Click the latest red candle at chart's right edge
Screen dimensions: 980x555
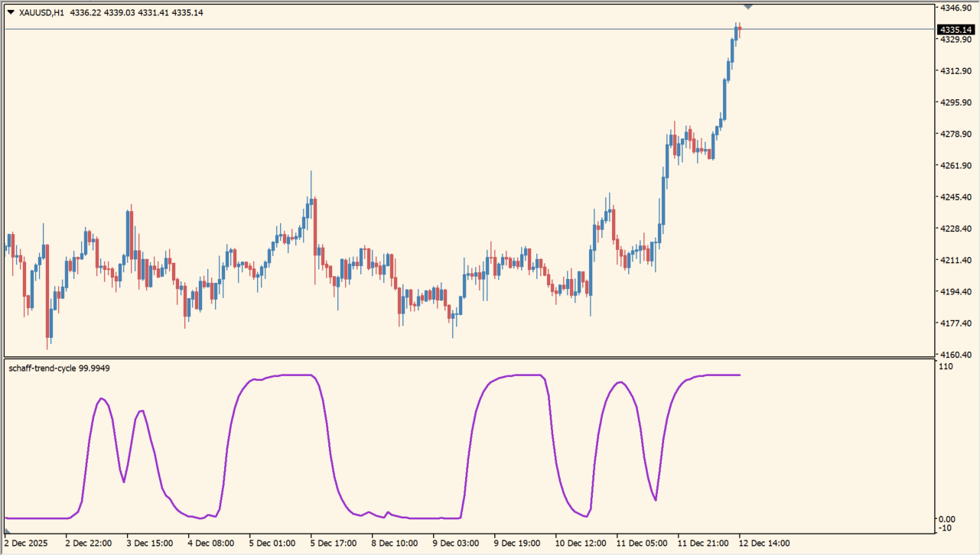click(739, 31)
